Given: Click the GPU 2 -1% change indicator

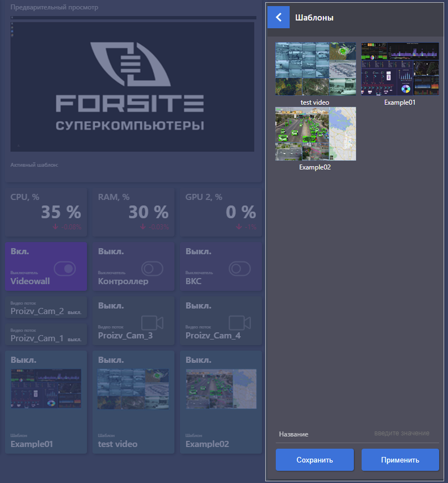Looking at the screenshot, I should click(246, 227).
